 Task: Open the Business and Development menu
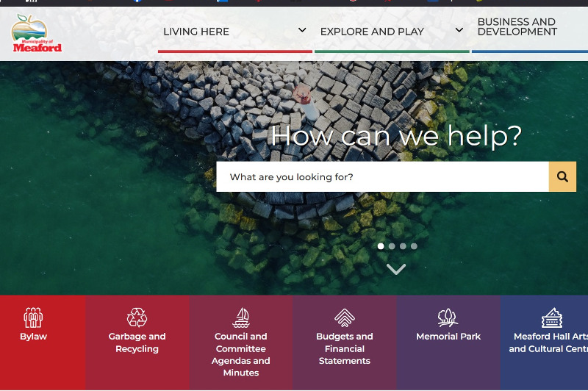click(517, 26)
